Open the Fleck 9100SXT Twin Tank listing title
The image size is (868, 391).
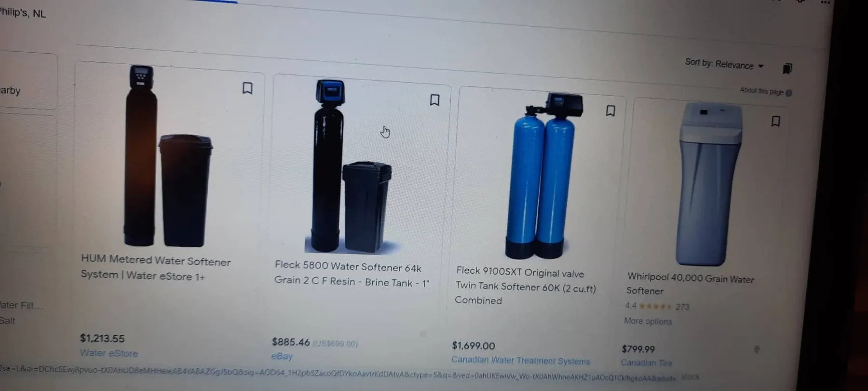(x=526, y=286)
